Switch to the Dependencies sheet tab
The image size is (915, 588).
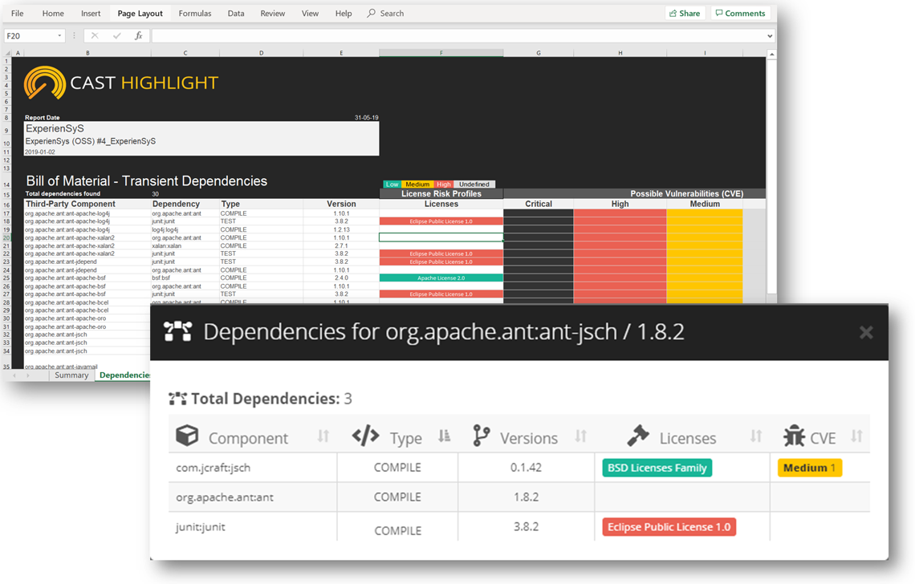[x=124, y=375]
